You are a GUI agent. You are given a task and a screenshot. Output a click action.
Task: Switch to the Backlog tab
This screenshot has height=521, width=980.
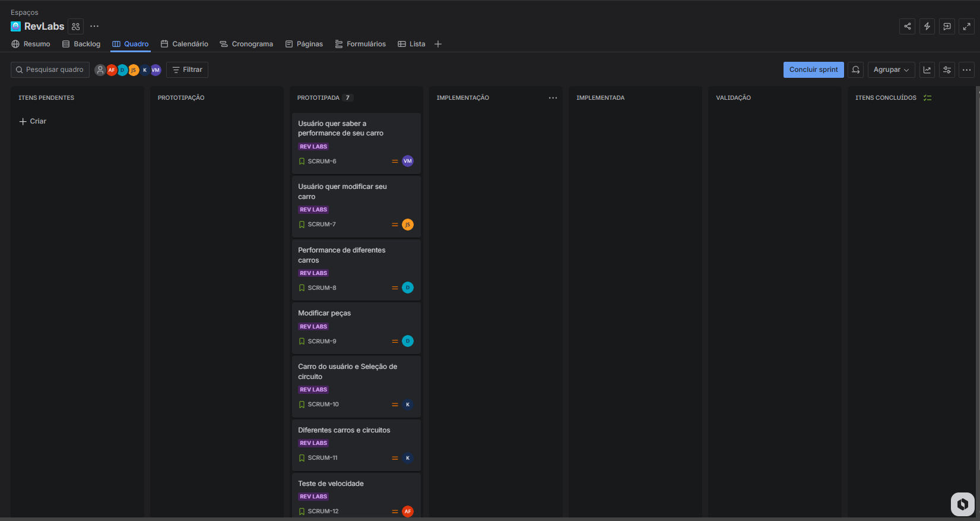point(81,44)
